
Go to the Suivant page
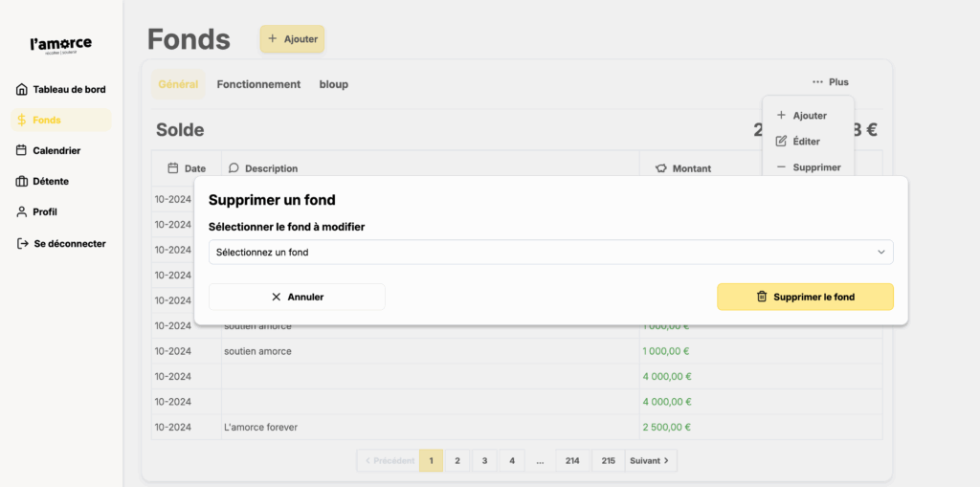[x=651, y=460]
